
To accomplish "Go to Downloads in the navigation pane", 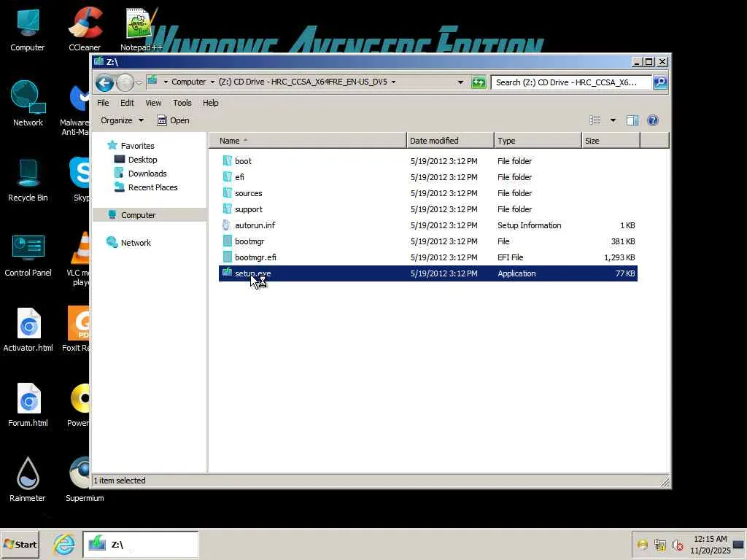I will pos(147,174).
